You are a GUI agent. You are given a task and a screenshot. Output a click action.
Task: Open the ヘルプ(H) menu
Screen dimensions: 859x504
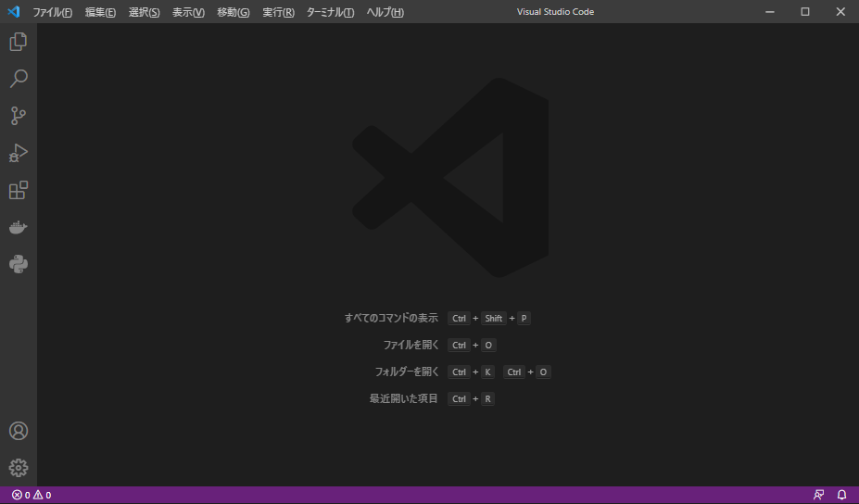[385, 12]
